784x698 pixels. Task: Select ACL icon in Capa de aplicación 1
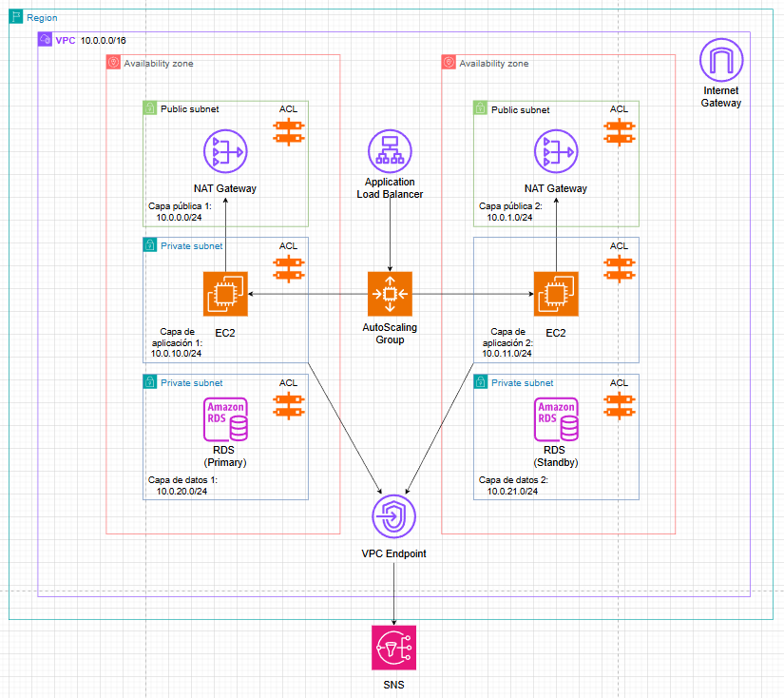click(x=289, y=269)
